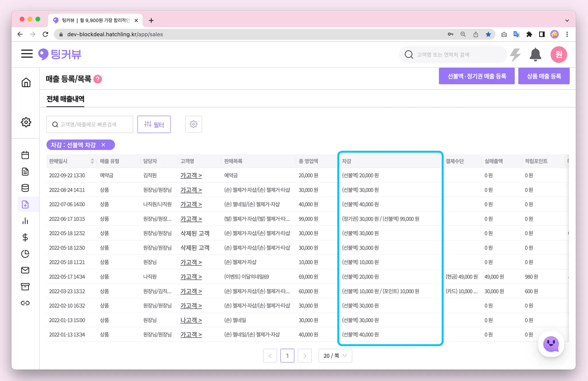Open the calendar icon in sidebar

tap(25, 155)
